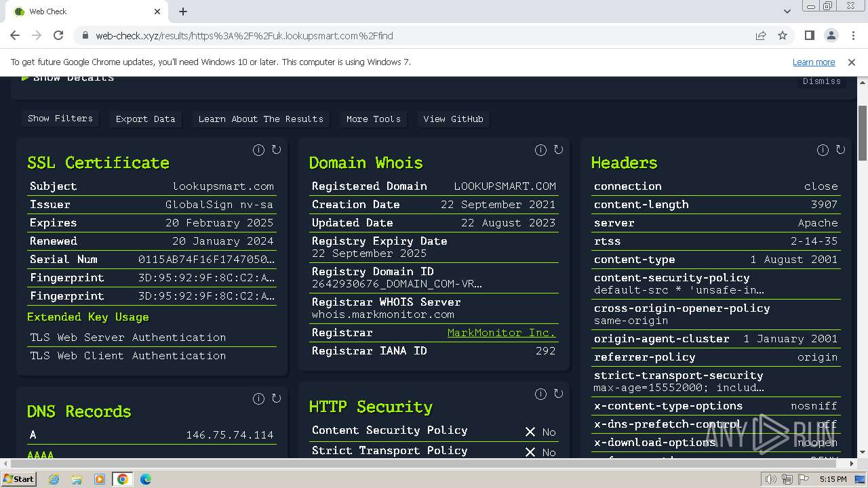Click the Show Filters button
868x488 pixels.
[x=60, y=119]
